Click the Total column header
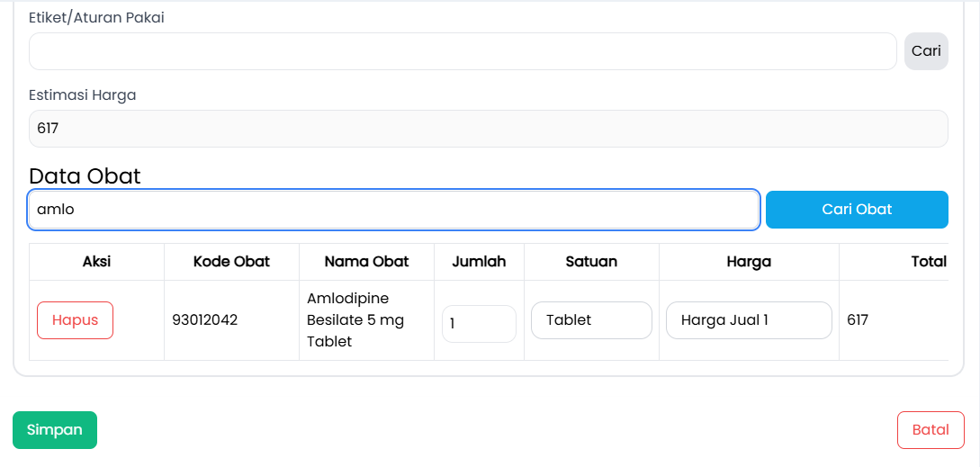 [x=928, y=262]
